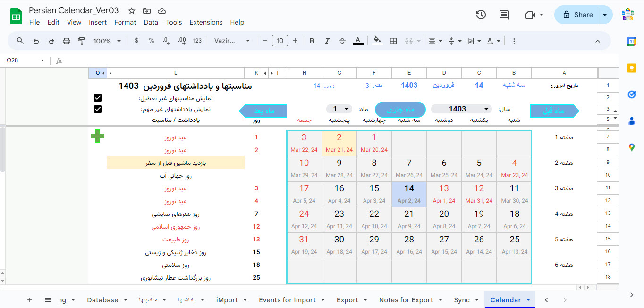Open the Extensions menu
The height and width of the screenshot is (308, 644).
[206, 22]
